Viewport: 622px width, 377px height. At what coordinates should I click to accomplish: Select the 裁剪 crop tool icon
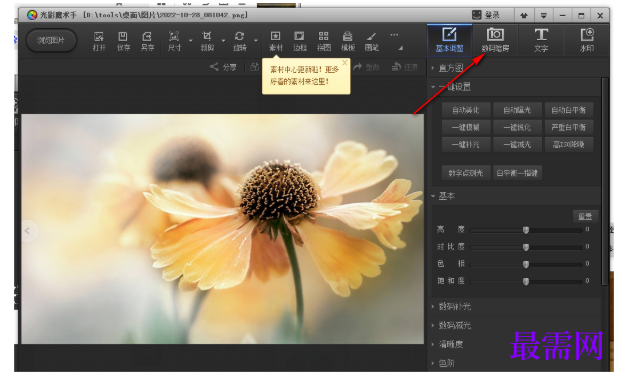click(207, 41)
